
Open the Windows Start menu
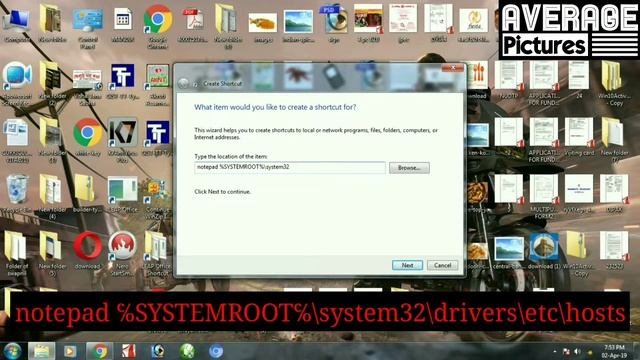[12, 351]
